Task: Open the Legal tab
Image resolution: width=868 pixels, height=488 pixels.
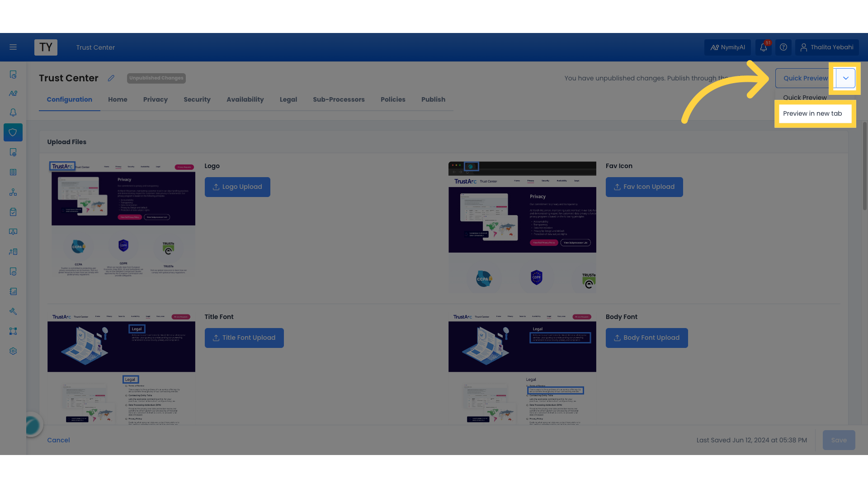Action: 288,99
